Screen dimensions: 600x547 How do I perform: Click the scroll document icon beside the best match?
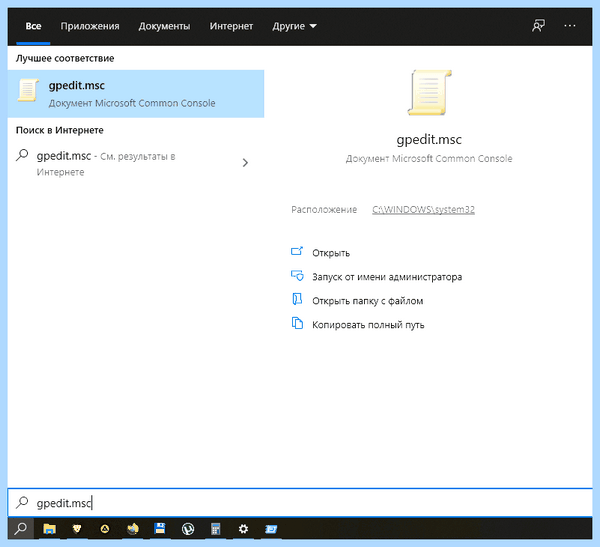click(x=28, y=90)
